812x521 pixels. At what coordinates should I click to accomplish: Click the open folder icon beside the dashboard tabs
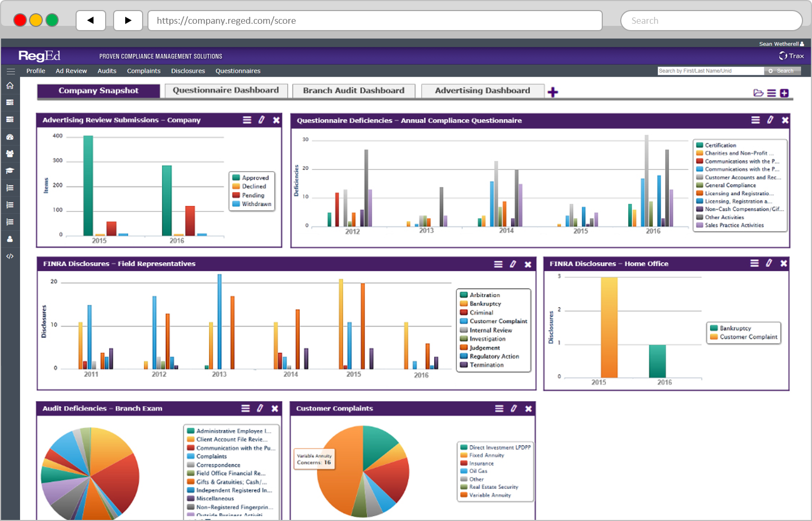coord(758,92)
